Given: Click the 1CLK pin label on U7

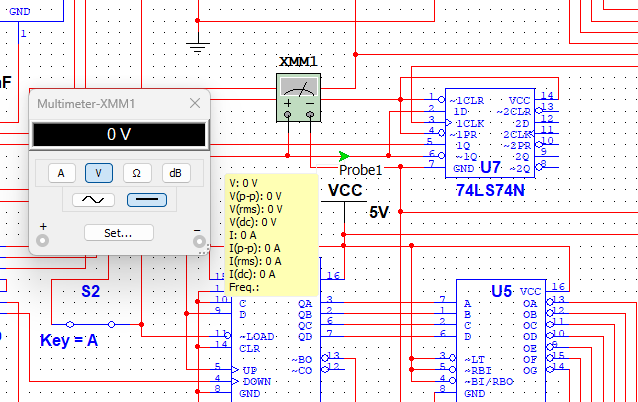Looking at the screenshot, I should pyautogui.click(x=470, y=123).
